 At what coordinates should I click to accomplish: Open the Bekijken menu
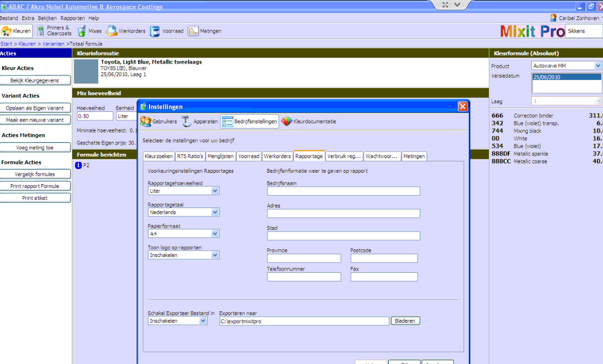[x=47, y=18]
